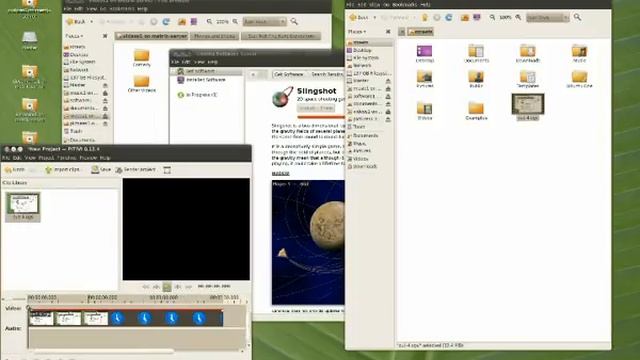Open File menu in PiTiVi
Viewport: 640px width, 360px height.
click(6, 158)
